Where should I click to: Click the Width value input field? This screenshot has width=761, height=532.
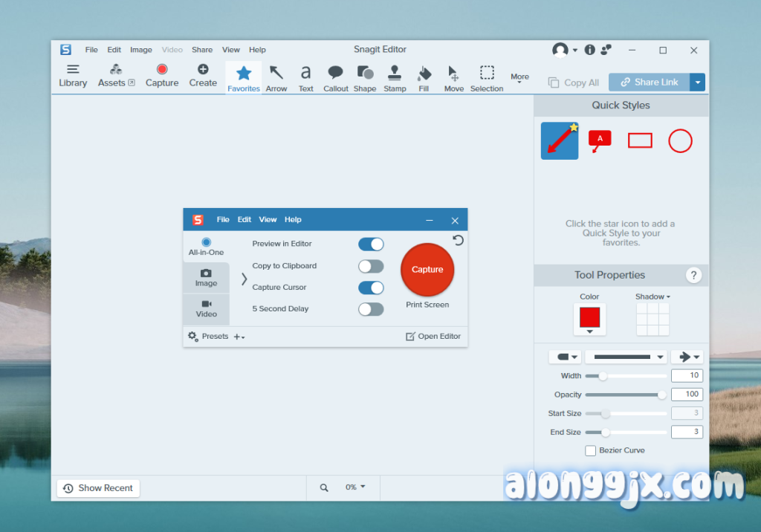tap(686, 376)
